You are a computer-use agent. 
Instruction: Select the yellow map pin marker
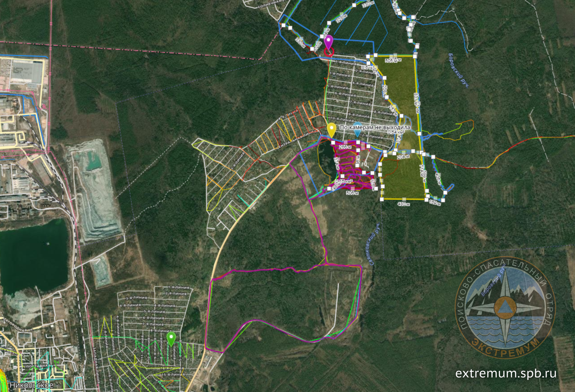pyautogui.click(x=331, y=129)
